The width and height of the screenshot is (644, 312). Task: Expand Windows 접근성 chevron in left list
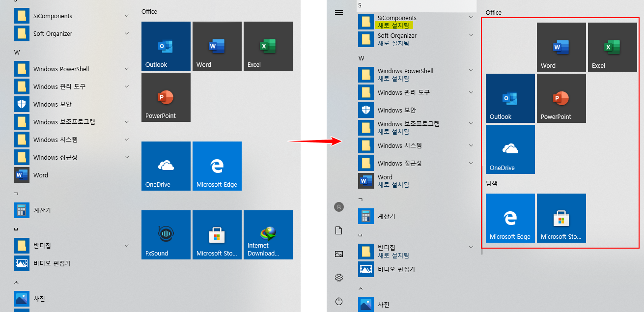tap(127, 157)
